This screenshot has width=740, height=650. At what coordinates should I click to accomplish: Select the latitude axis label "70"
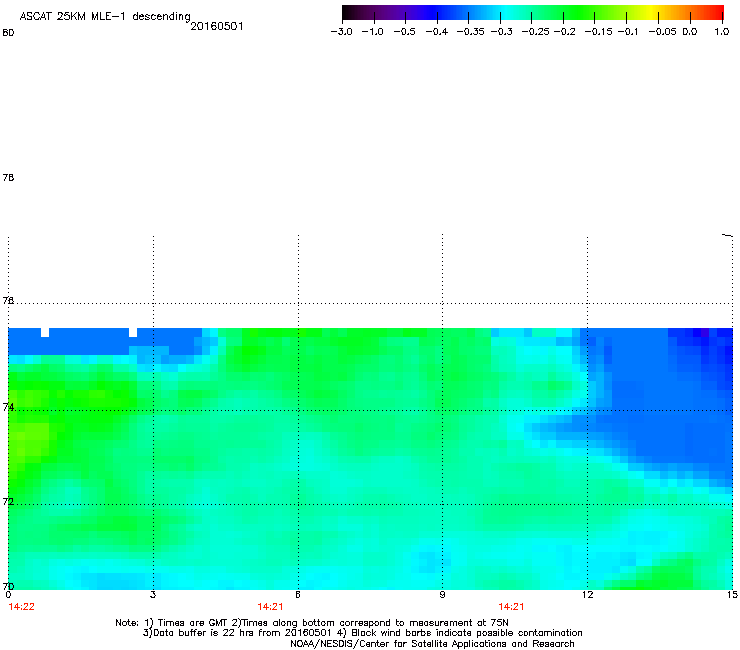coord(8,586)
